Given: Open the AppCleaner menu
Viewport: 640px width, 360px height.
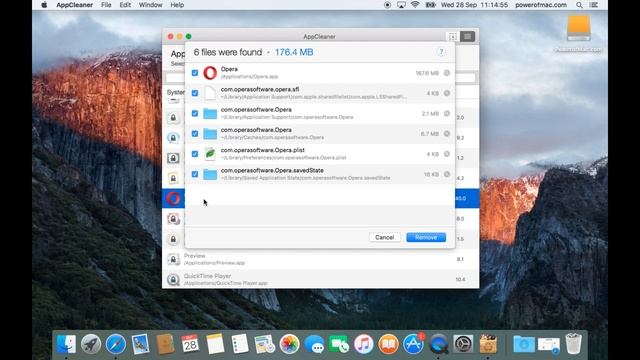Looking at the screenshot, I should point(74,5).
